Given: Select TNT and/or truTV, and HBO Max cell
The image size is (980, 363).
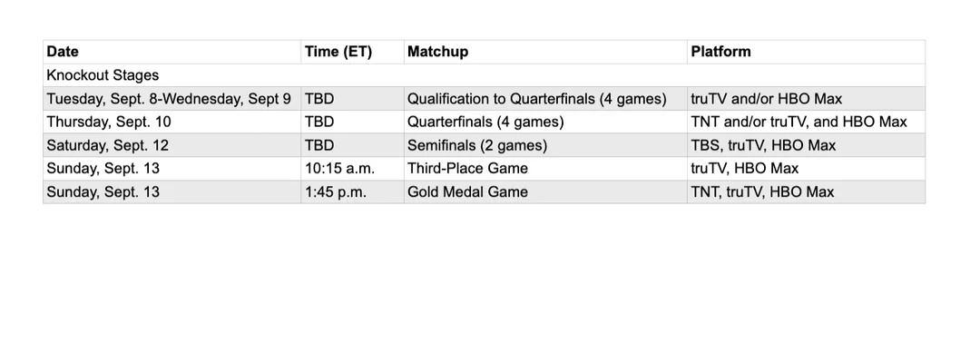Looking at the screenshot, I should pyautogui.click(x=807, y=122).
